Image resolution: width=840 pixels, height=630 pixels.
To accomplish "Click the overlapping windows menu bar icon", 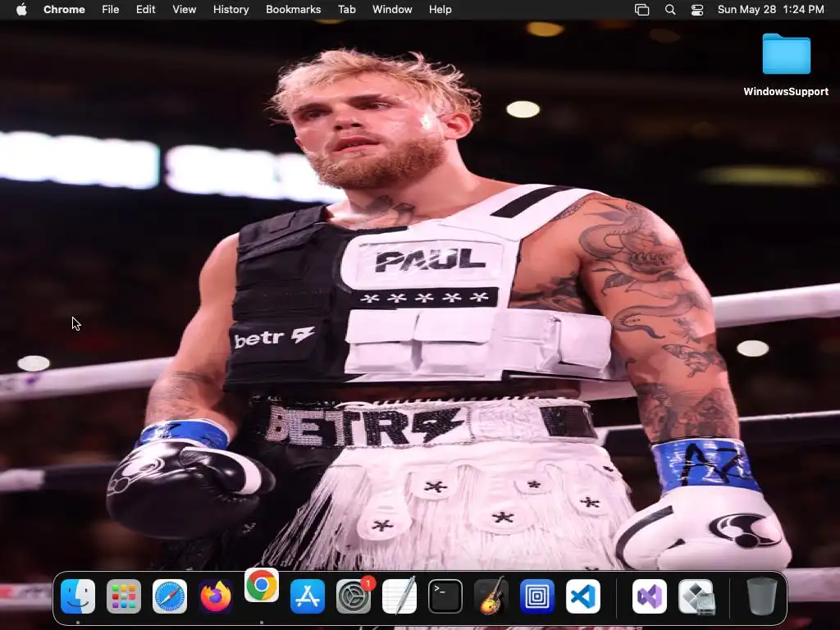I will [x=641, y=10].
